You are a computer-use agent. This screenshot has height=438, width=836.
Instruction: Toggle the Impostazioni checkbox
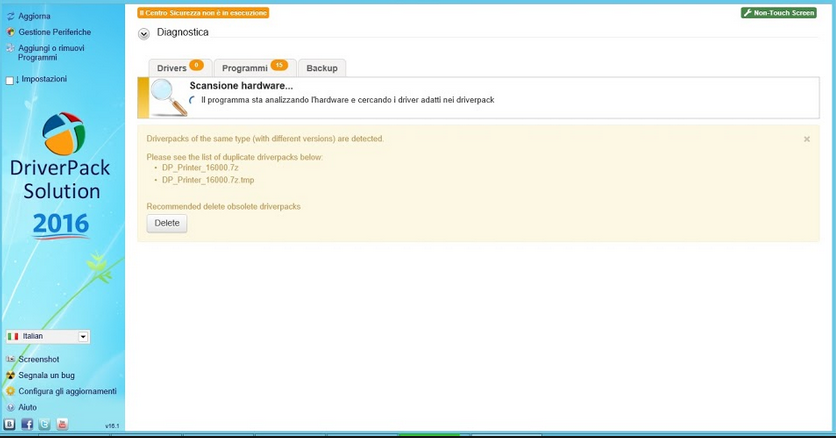click(10, 80)
